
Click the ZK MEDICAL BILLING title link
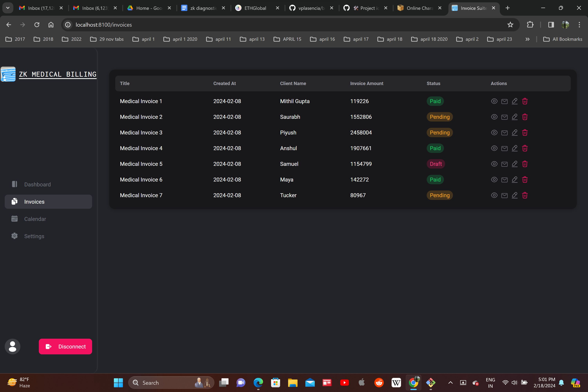[x=58, y=74]
